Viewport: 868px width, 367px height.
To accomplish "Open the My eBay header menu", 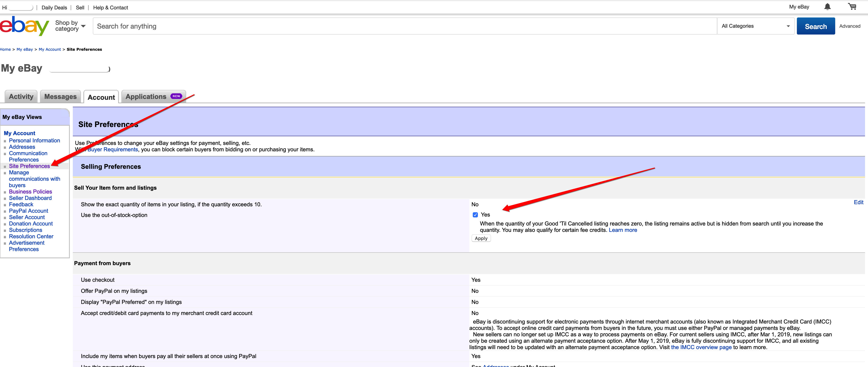I will [799, 7].
